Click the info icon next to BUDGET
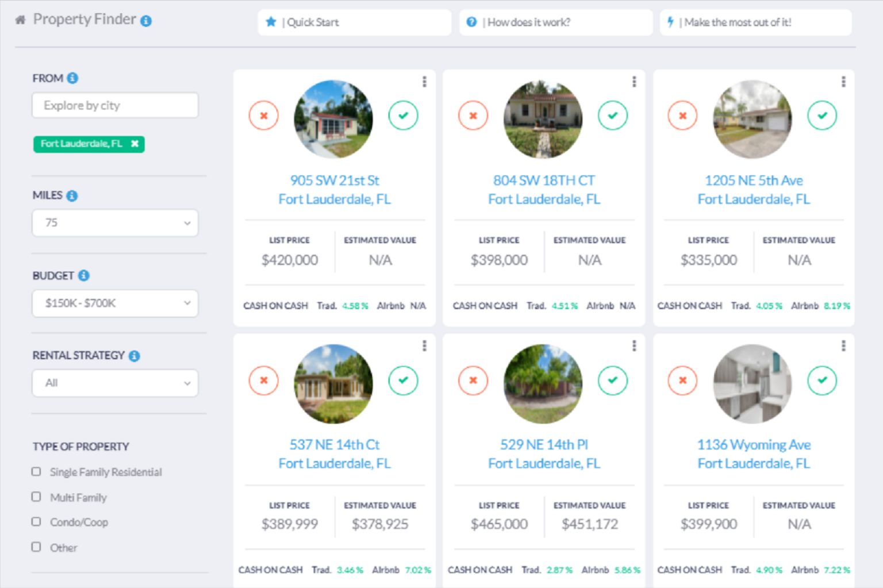Image resolution: width=883 pixels, height=588 pixels. point(84,275)
